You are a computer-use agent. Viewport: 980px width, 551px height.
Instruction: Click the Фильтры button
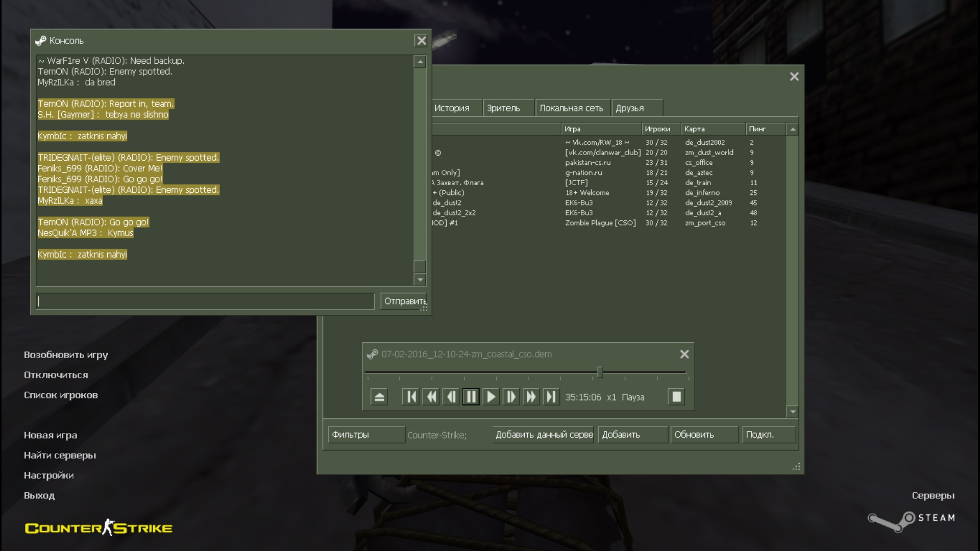pos(365,435)
